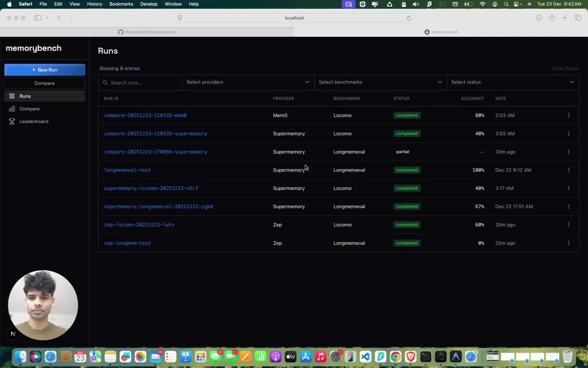Image resolution: width=588 pixels, height=368 pixels.
Task: Click the Safari share icon
Action: pyautogui.click(x=552, y=18)
